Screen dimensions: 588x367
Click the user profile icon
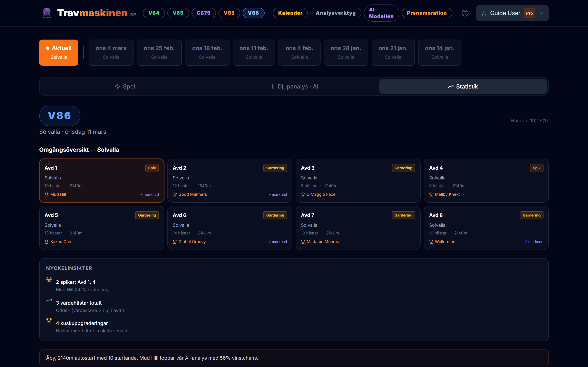pos(484,13)
